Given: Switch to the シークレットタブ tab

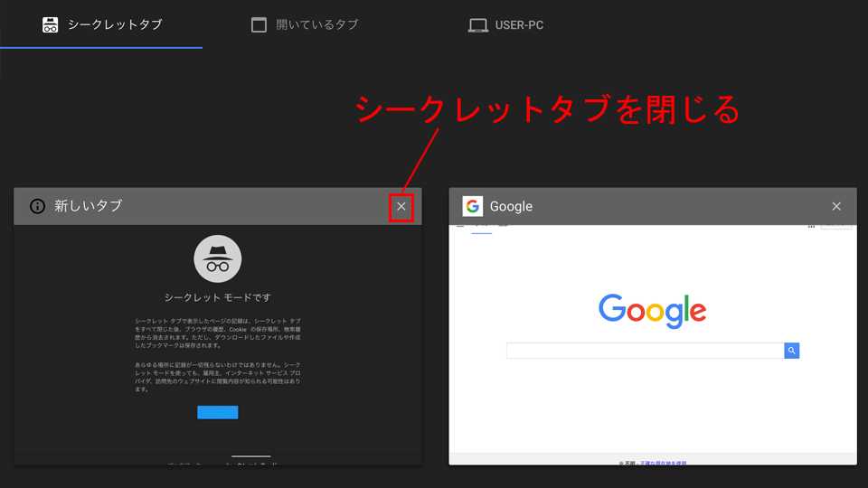Looking at the screenshot, I should tap(102, 24).
